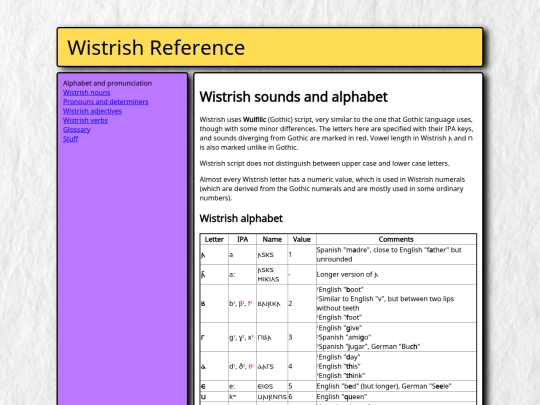
Task: Click the IPA cell e:
Action: tap(242, 386)
